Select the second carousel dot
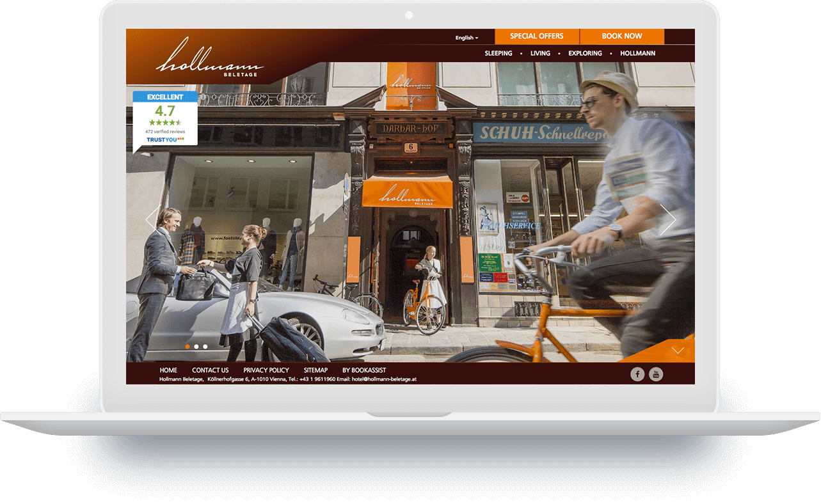This screenshot has height=504, width=821. point(196,347)
